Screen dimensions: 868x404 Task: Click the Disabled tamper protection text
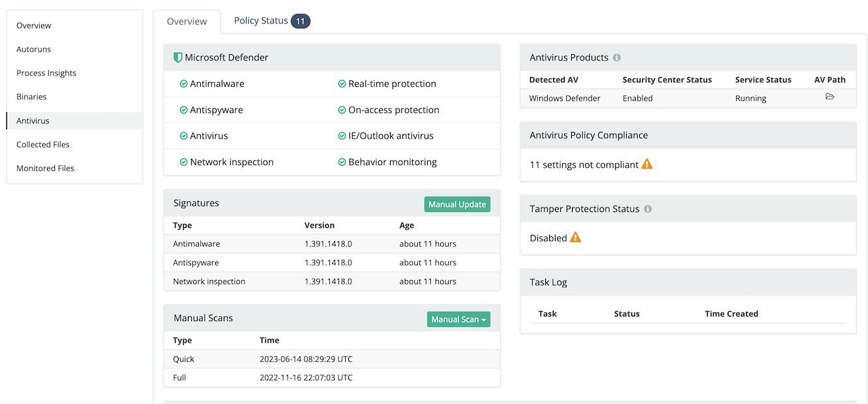(x=548, y=238)
